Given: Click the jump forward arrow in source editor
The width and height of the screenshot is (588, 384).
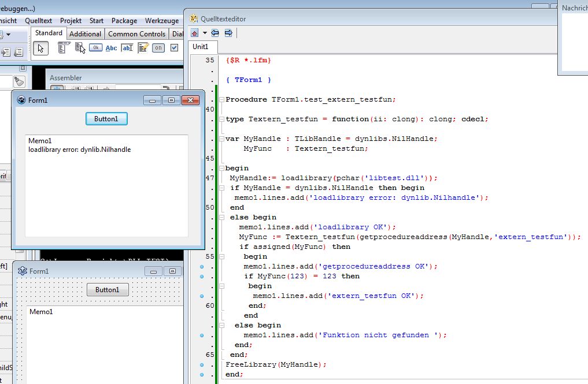Looking at the screenshot, I should [x=228, y=33].
